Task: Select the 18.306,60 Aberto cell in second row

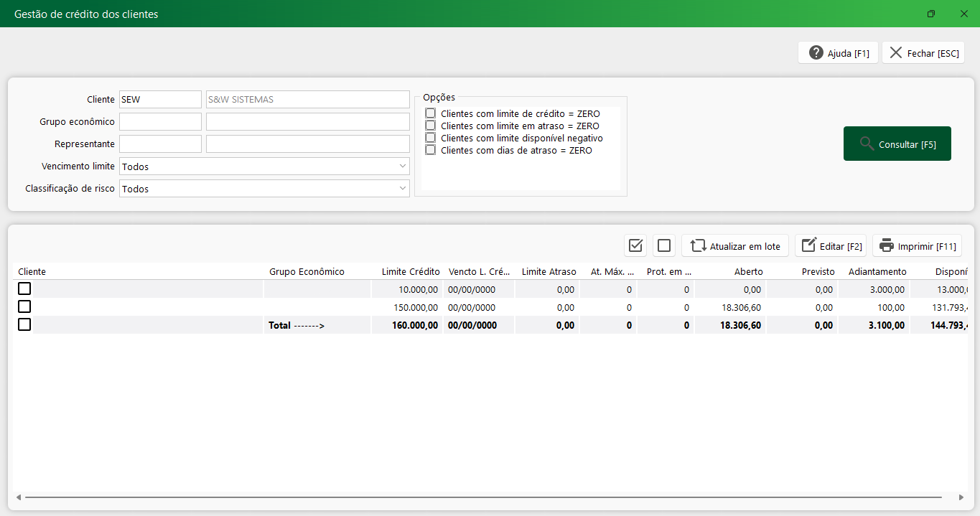Action: pos(730,307)
